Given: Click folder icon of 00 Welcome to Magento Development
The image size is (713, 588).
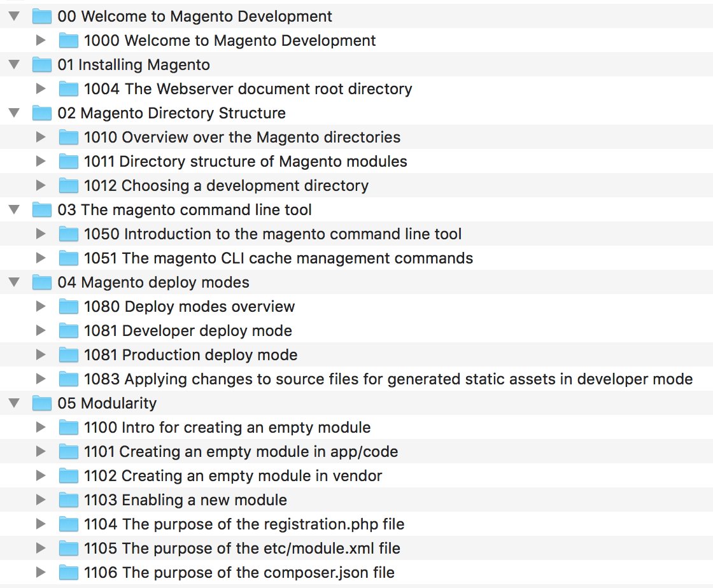Looking at the screenshot, I should (42, 17).
